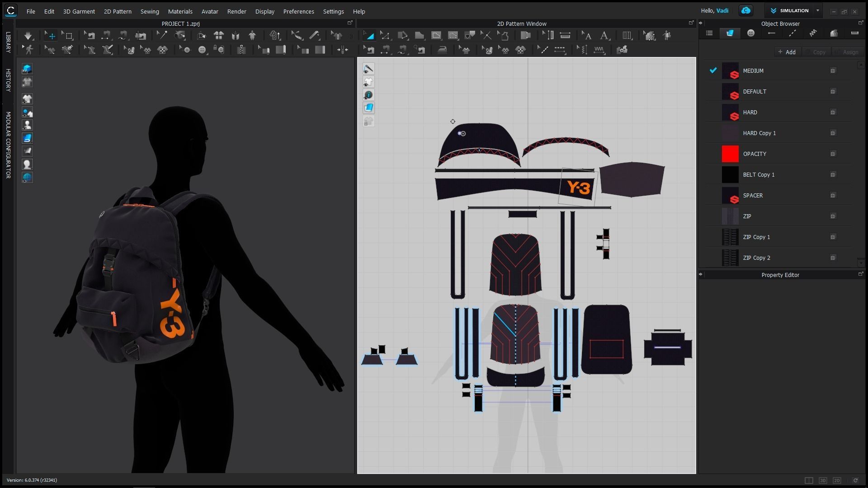Open the Puckering tab in Object Browser

coord(813,33)
